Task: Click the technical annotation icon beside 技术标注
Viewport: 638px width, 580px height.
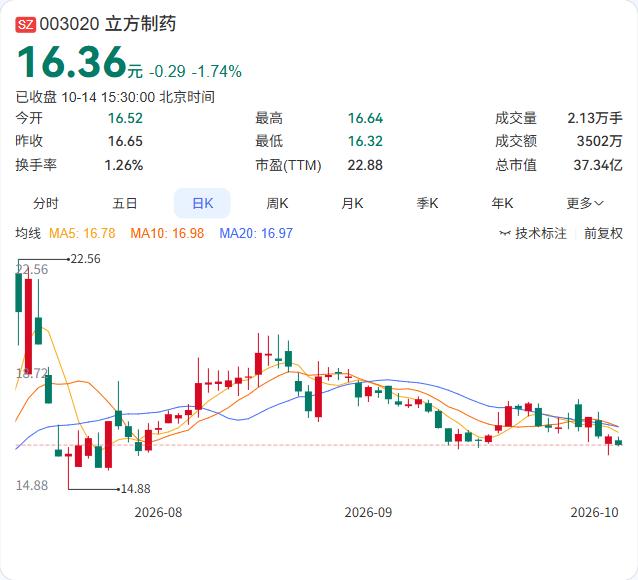Action: (x=505, y=233)
